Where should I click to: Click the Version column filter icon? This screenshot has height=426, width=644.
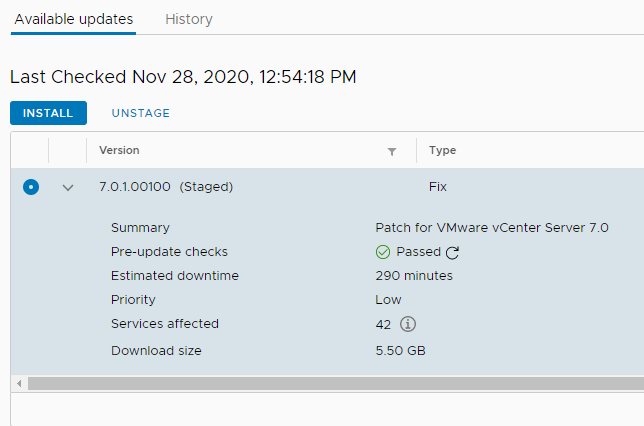(x=392, y=152)
